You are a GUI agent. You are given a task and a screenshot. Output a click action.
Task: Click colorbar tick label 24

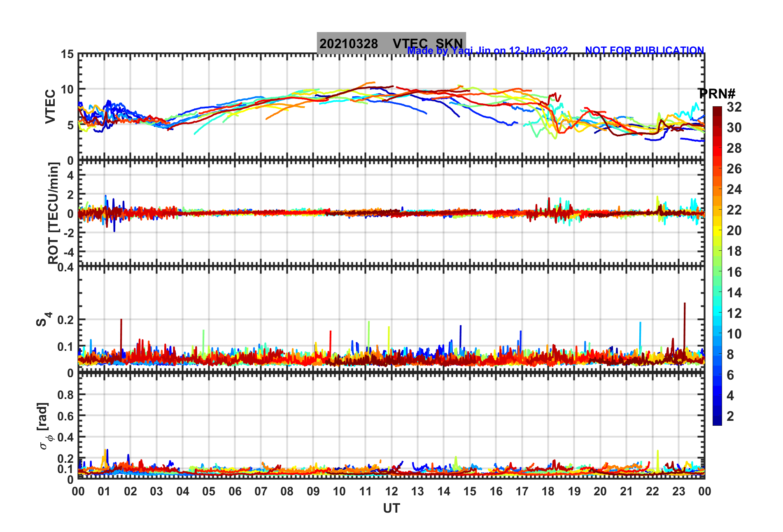click(x=734, y=189)
